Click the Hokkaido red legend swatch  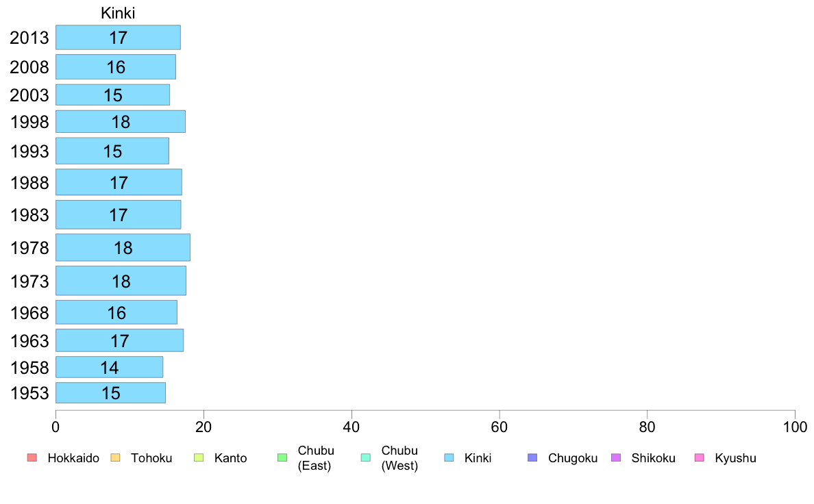32,458
